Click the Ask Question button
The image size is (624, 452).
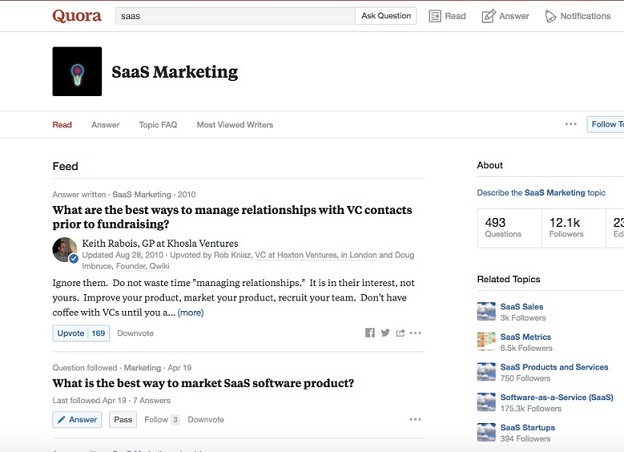pyautogui.click(x=386, y=16)
